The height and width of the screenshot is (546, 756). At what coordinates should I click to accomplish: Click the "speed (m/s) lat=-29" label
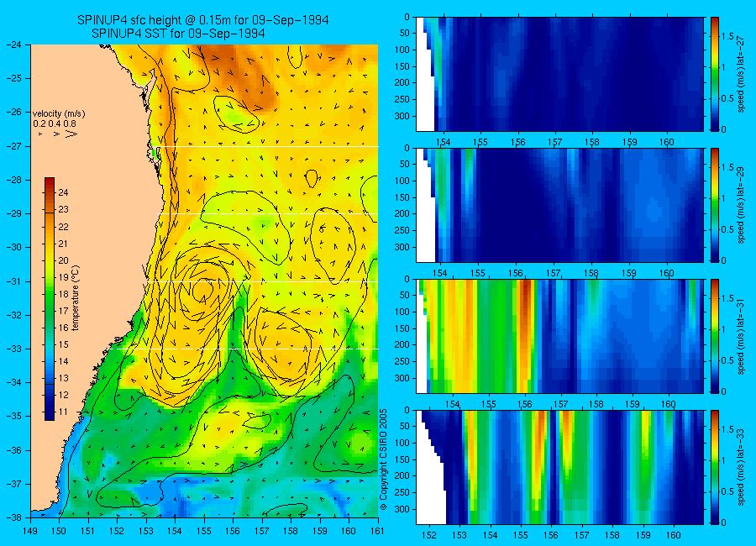tap(741, 207)
